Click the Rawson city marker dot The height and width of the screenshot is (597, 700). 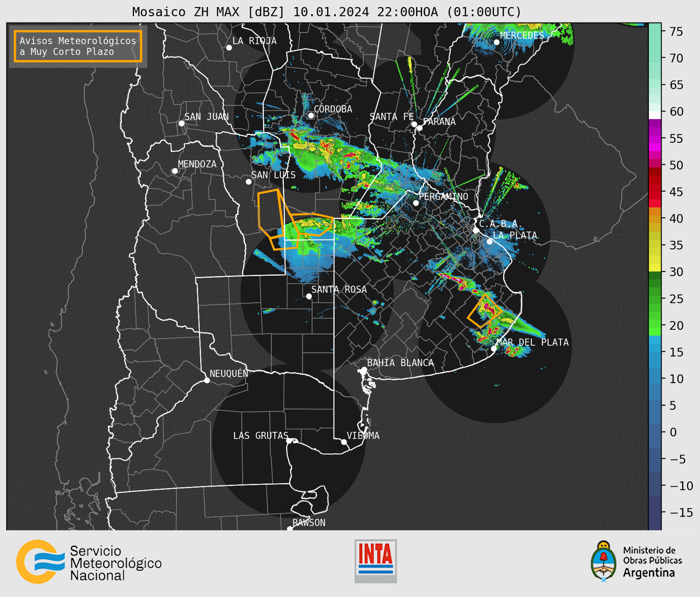290,529
